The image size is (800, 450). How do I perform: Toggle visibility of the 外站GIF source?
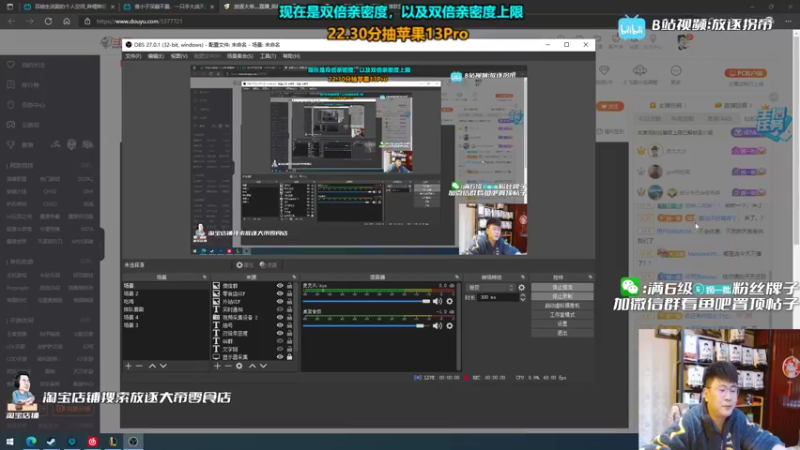(280, 302)
